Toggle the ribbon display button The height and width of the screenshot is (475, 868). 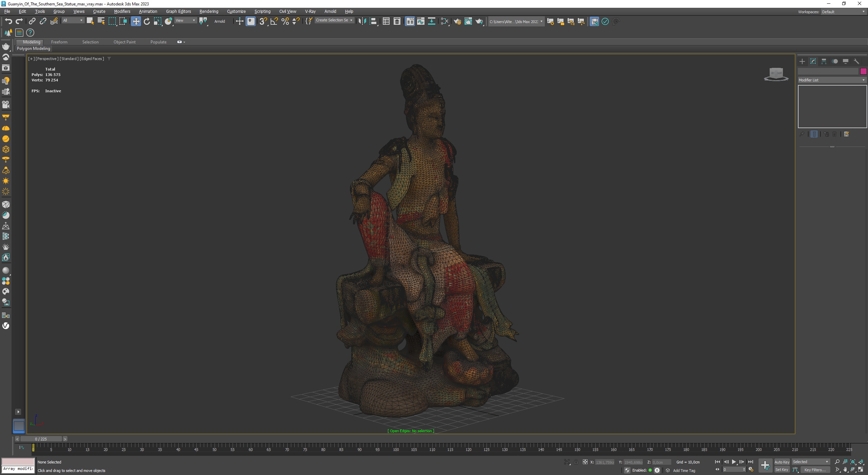coord(410,21)
